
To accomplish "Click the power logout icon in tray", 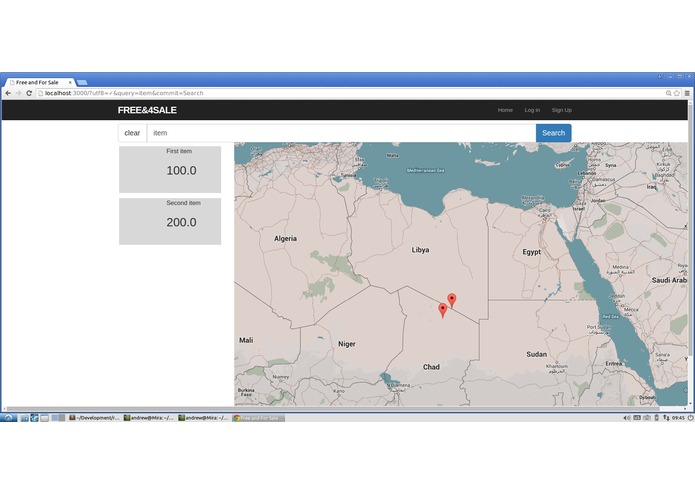I will coord(690,418).
